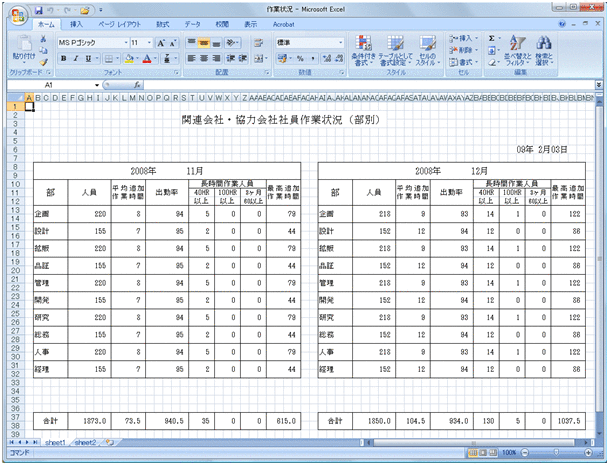Viewport: 611px width, 467px height.
Task: Decrease indent in the alignment group
Action: click(x=231, y=58)
